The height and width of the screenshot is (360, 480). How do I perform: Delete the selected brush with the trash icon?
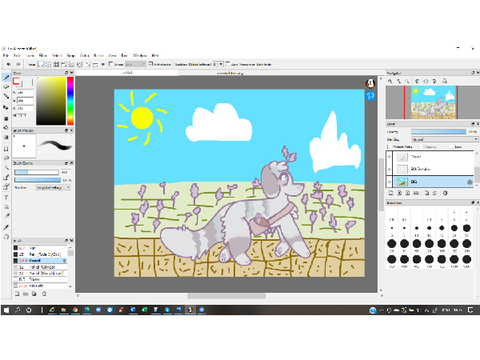[44, 294]
